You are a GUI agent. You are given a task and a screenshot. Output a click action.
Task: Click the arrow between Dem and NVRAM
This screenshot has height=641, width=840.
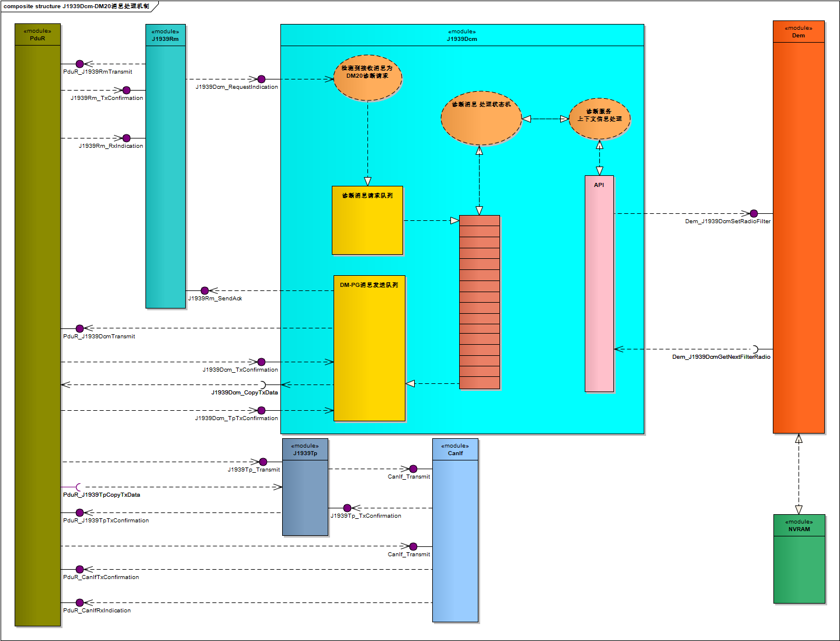coord(799,474)
